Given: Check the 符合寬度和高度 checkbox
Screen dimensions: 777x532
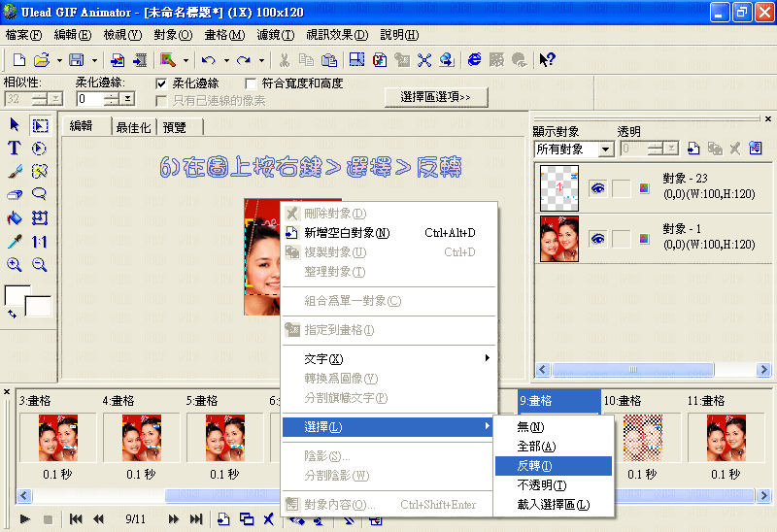Looking at the screenshot, I should tap(251, 83).
